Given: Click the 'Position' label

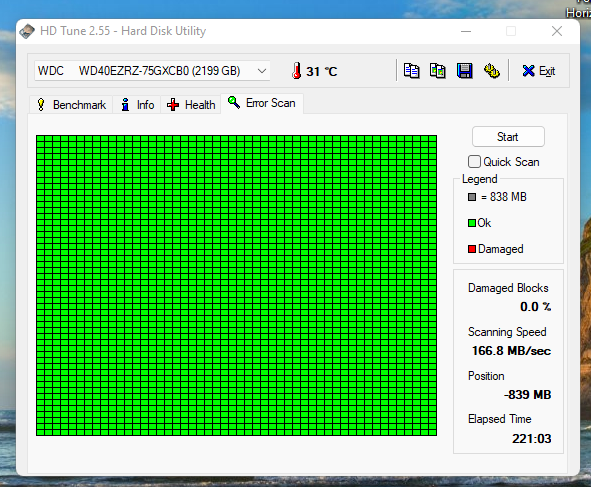Looking at the screenshot, I should tap(486, 376).
